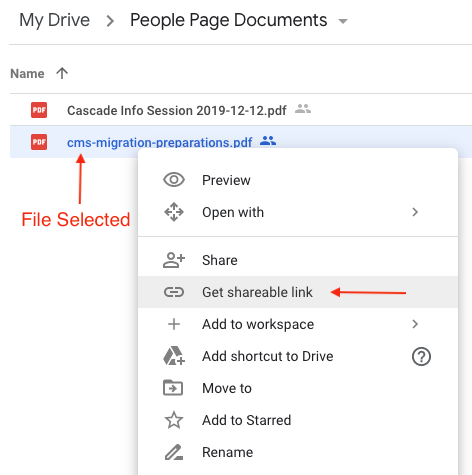
Task: Select Share in the context menu
Action: click(x=298, y=260)
